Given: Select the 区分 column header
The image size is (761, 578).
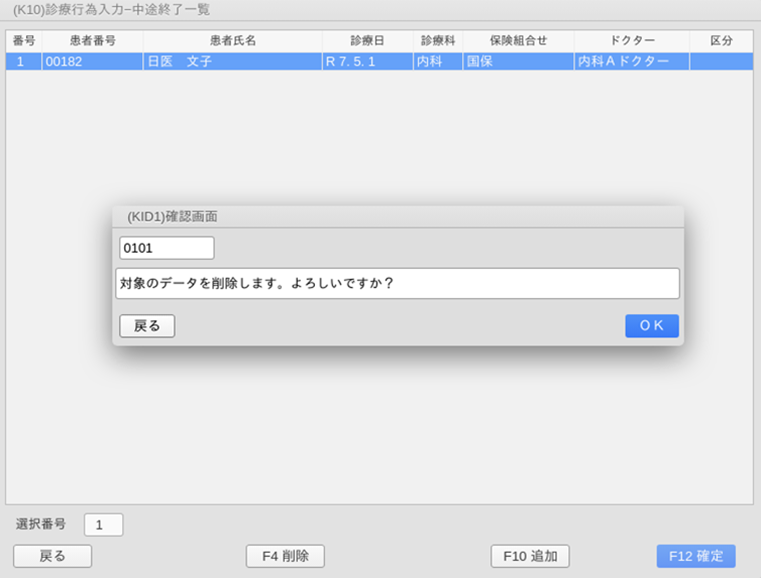Looking at the screenshot, I should (x=720, y=41).
